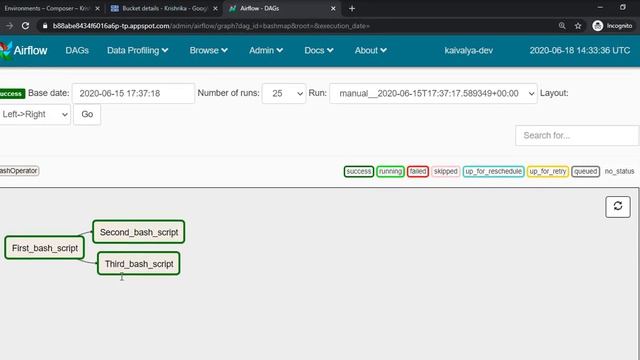The image size is (640, 360).
Task: Close the Bucket details tab
Action: click(x=215, y=8)
